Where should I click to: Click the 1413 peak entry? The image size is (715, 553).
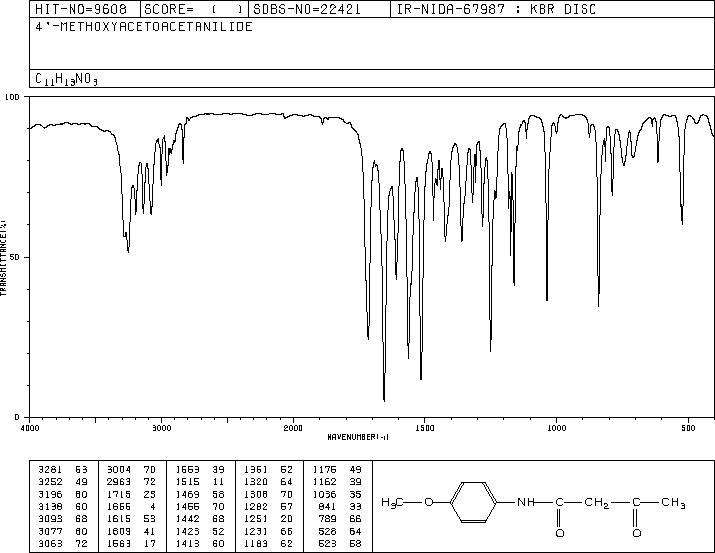200,543
